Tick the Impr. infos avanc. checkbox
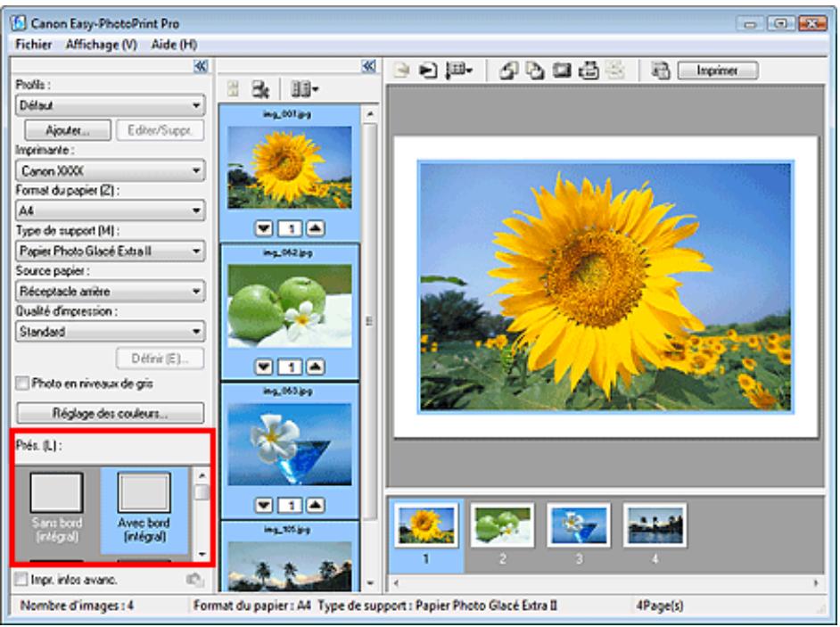 [x=21, y=580]
